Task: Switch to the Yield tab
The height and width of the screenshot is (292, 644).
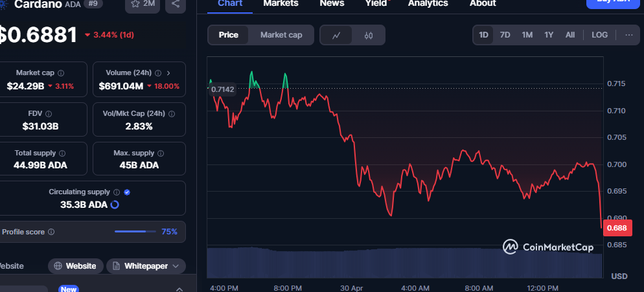Action: (x=376, y=4)
